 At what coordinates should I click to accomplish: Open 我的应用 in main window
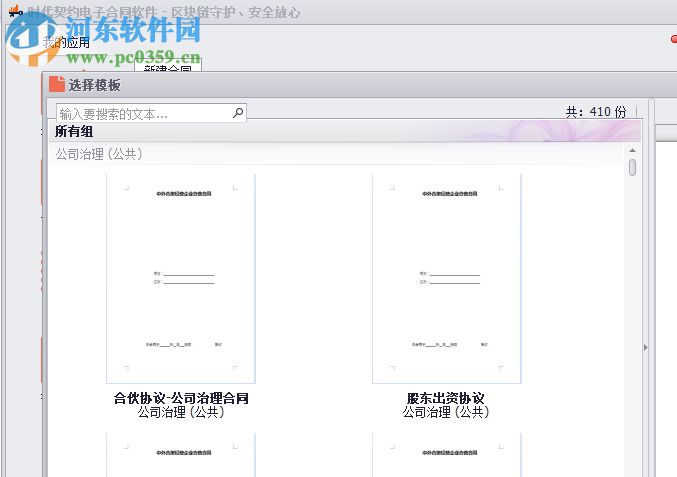[x=66, y=42]
